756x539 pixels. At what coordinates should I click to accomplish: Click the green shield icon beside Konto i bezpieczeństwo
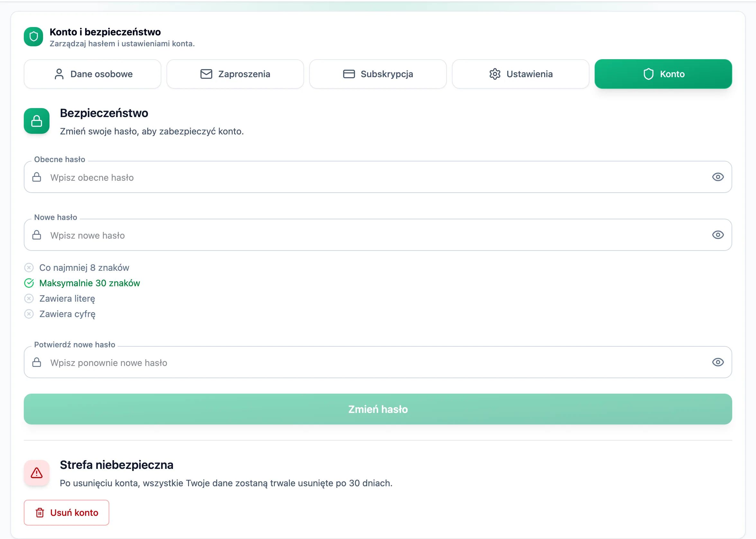(x=33, y=37)
